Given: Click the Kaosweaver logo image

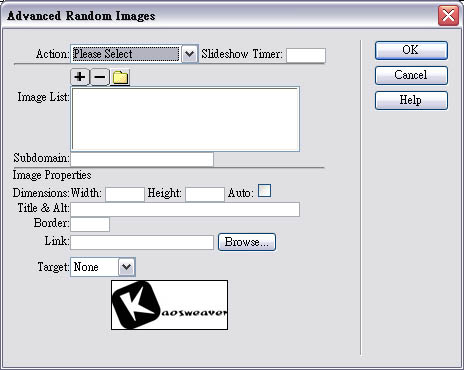Looking at the screenshot, I should [x=170, y=305].
